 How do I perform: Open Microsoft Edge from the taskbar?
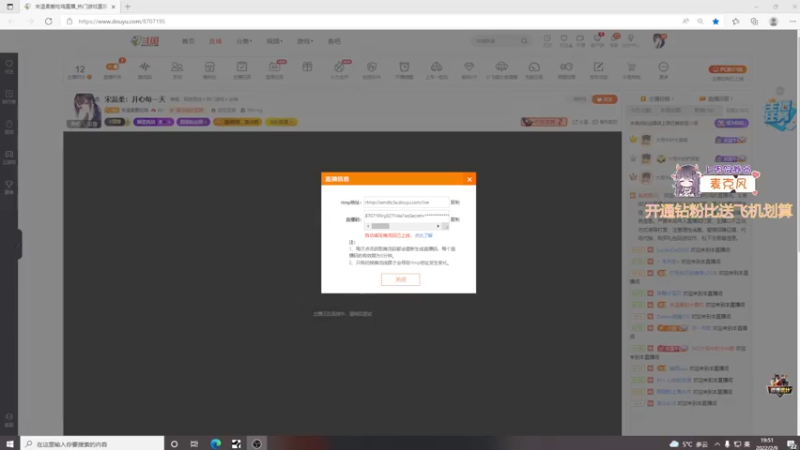point(216,443)
